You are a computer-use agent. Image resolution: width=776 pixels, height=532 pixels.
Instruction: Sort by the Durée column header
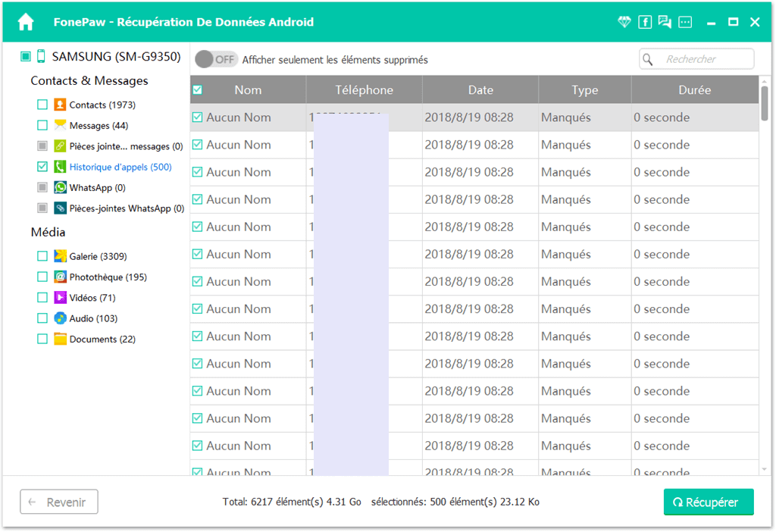click(695, 89)
